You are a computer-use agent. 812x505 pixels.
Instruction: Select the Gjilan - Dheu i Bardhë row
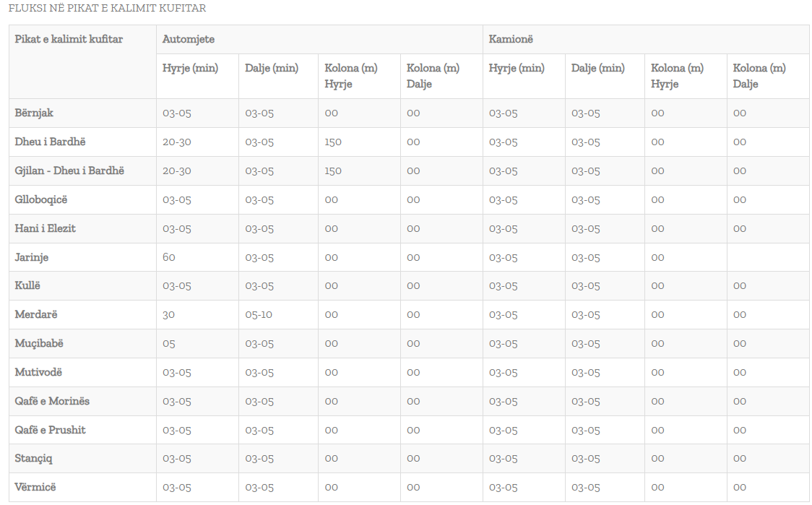pyautogui.click(x=69, y=171)
